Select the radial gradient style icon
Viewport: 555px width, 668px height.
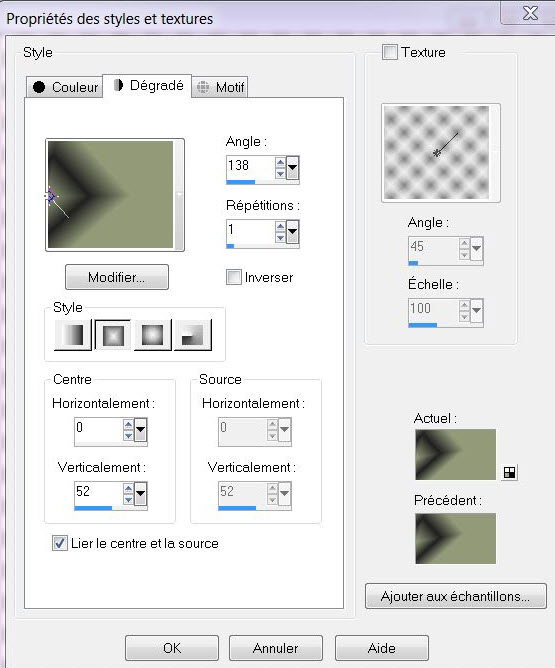[193, 335]
